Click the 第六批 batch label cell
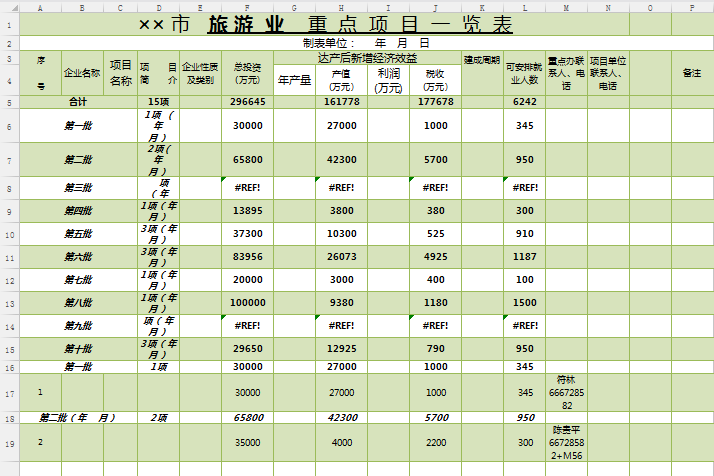Image resolution: width=714 pixels, height=476 pixels. tap(78, 257)
